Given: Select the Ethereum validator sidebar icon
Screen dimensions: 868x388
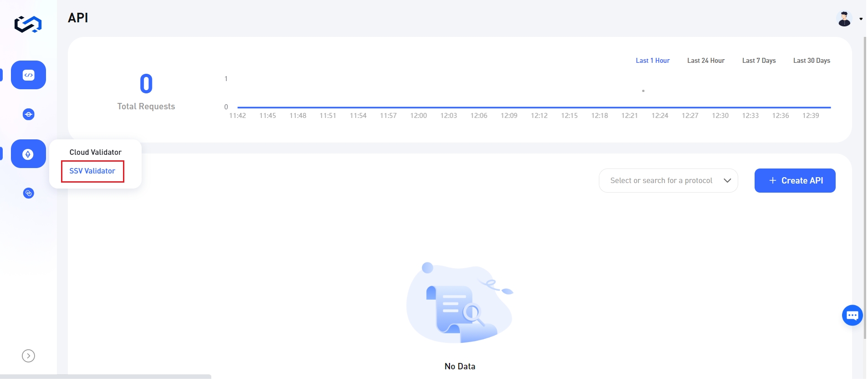Looking at the screenshot, I should pyautogui.click(x=28, y=154).
